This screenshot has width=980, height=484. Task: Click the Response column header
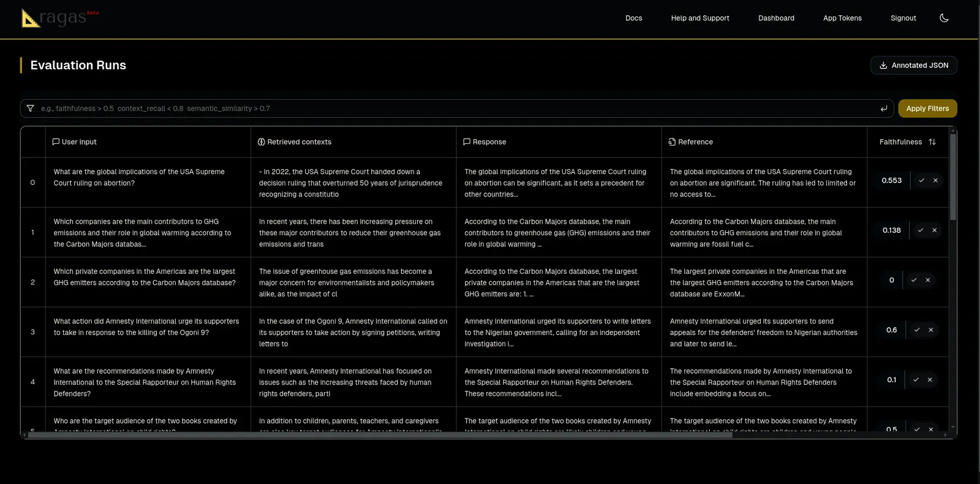click(x=484, y=142)
